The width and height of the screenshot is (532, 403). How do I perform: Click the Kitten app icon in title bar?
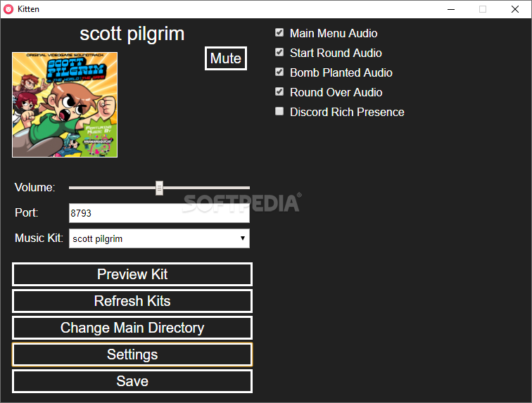tap(8, 9)
